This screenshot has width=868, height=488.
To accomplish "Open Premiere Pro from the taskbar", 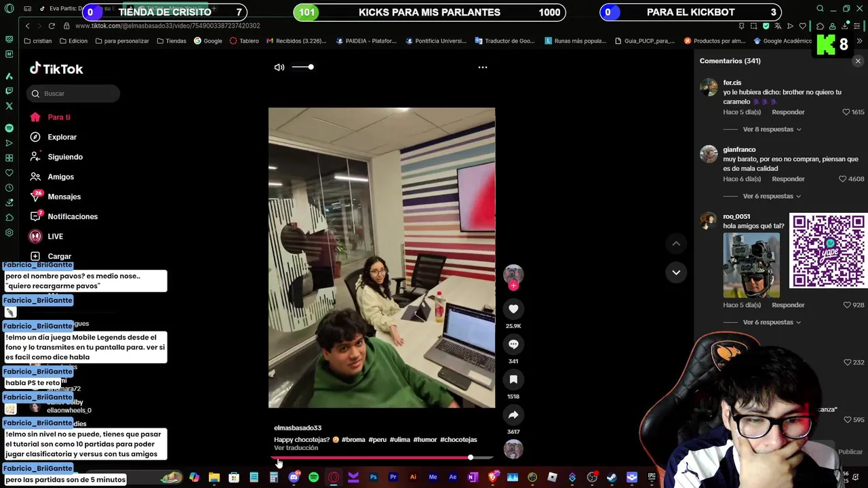I will (x=393, y=478).
